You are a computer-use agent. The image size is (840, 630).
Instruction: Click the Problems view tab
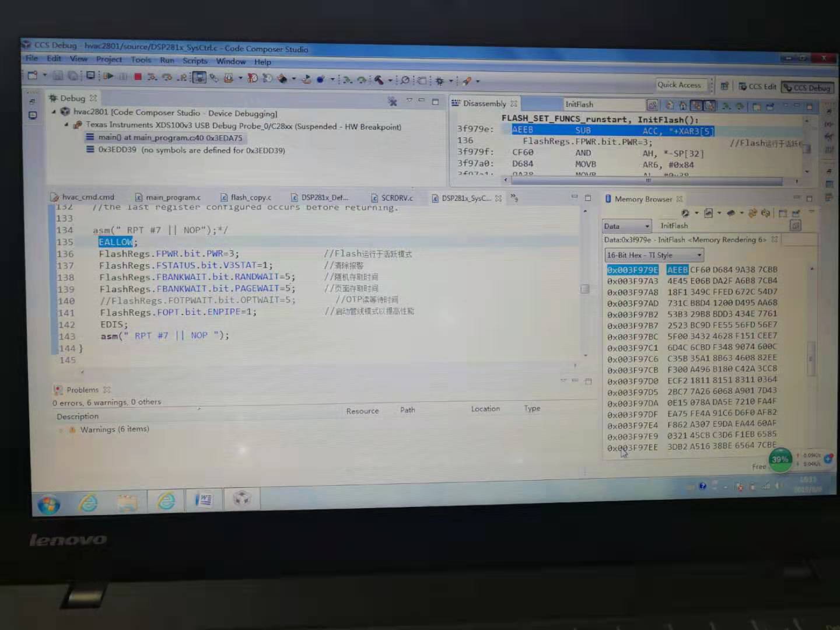click(x=82, y=390)
